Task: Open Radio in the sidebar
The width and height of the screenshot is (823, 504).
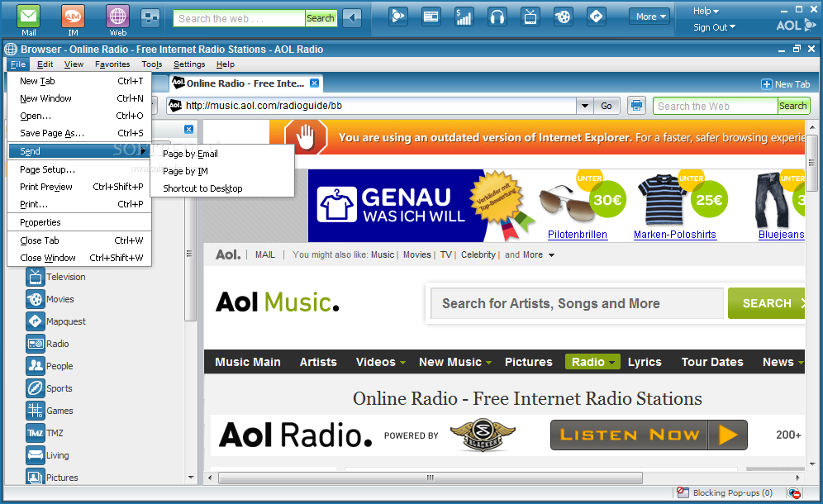Action: [47, 344]
